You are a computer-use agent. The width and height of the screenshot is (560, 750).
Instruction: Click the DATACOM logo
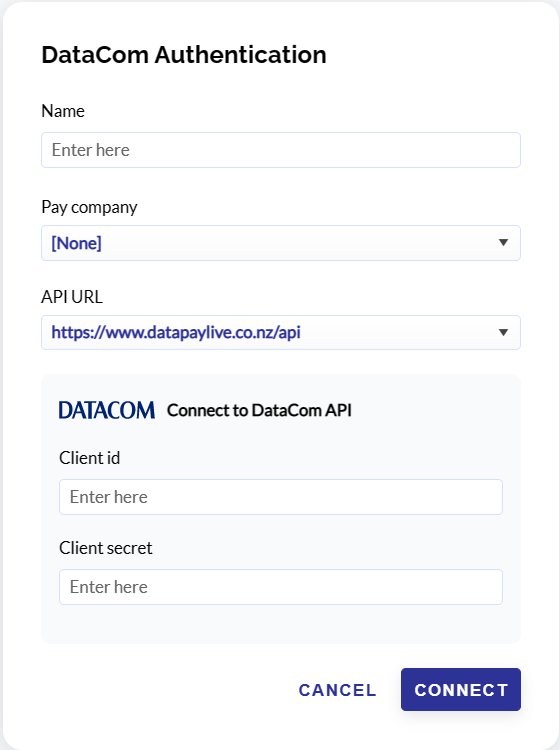coord(107,410)
